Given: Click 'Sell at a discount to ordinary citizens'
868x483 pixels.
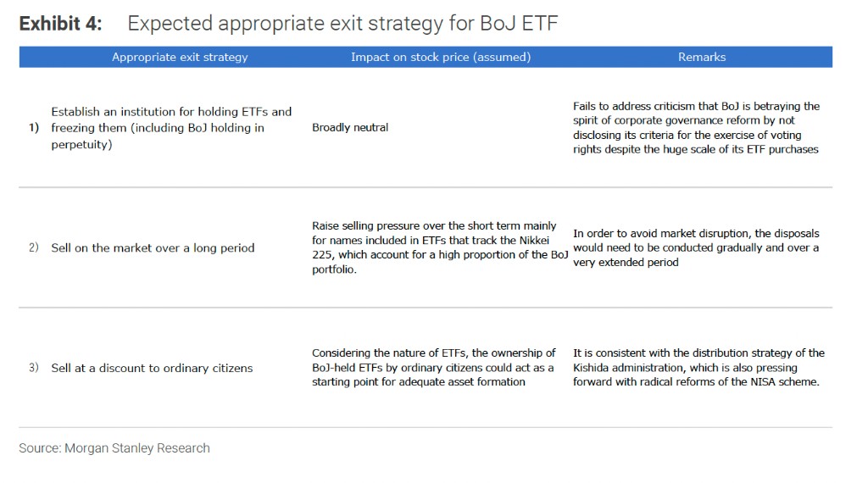Looking at the screenshot, I should 152,368.
